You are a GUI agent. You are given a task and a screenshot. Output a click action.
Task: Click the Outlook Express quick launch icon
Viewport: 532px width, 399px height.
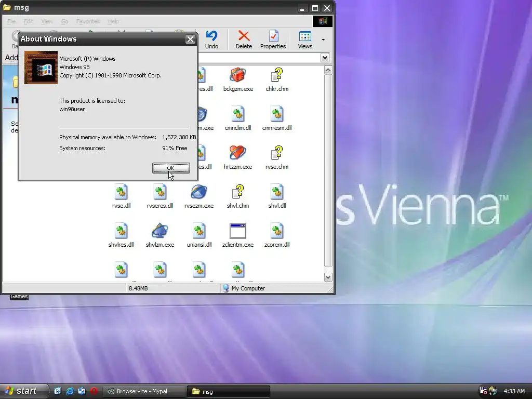tap(82, 391)
